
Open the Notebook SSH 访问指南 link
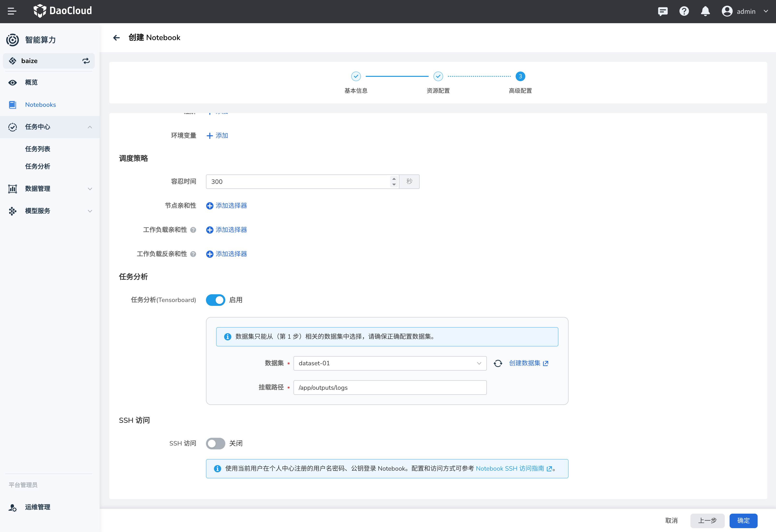tap(510, 468)
